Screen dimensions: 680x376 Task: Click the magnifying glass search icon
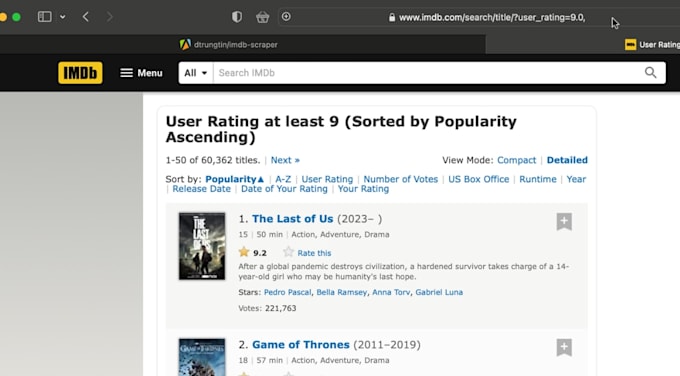point(650,73)
